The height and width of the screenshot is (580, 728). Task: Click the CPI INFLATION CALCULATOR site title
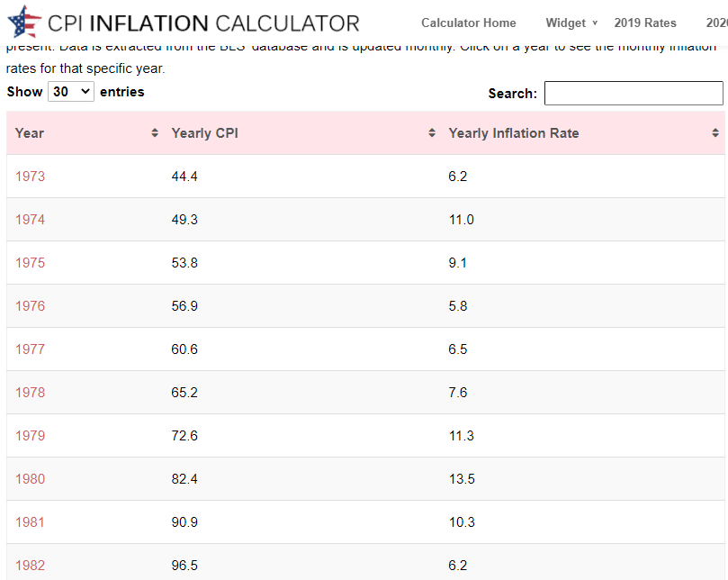tap(203, 23)
